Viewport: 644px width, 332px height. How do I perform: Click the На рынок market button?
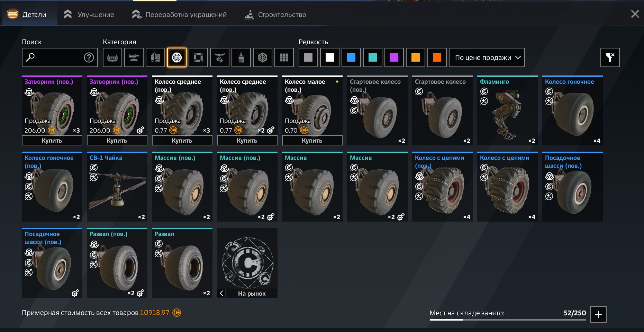252,293
